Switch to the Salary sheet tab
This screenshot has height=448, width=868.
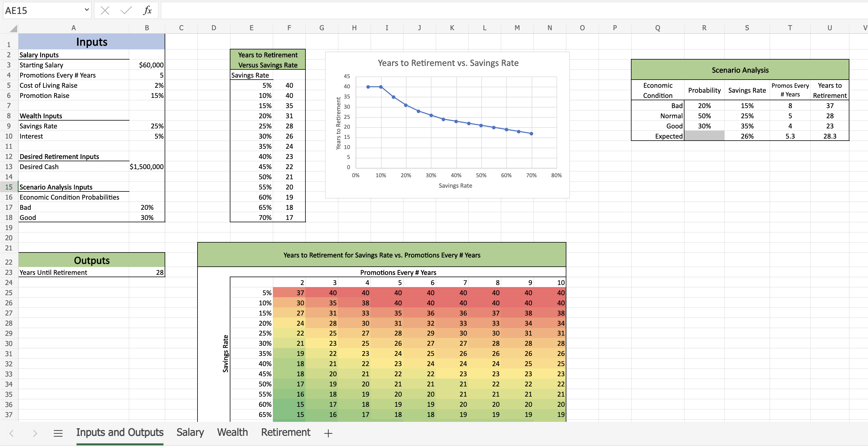[x=190, y=432]
